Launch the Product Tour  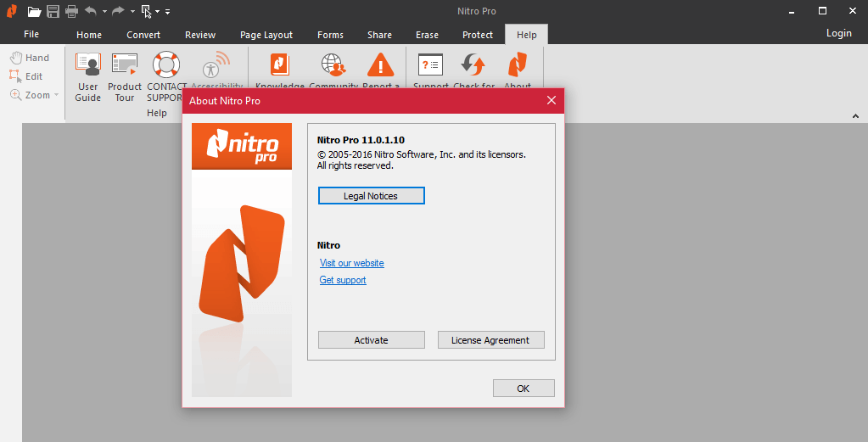[125, 76]
